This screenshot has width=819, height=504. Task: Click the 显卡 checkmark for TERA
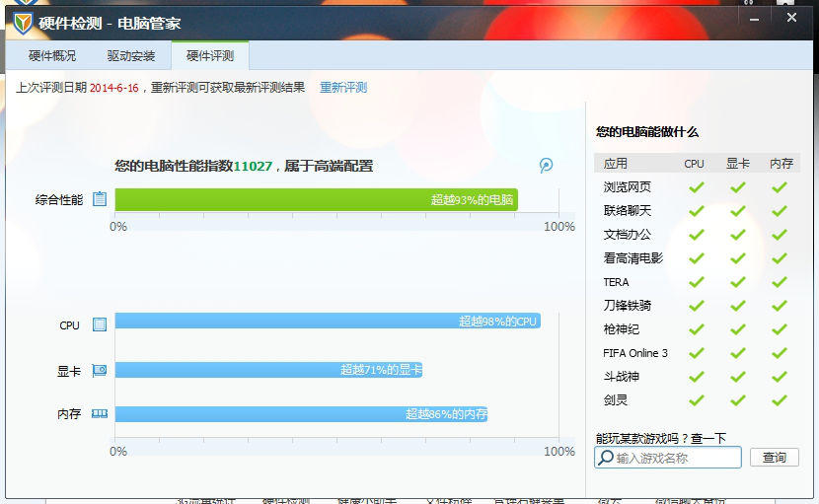click(x=738, y=282)
